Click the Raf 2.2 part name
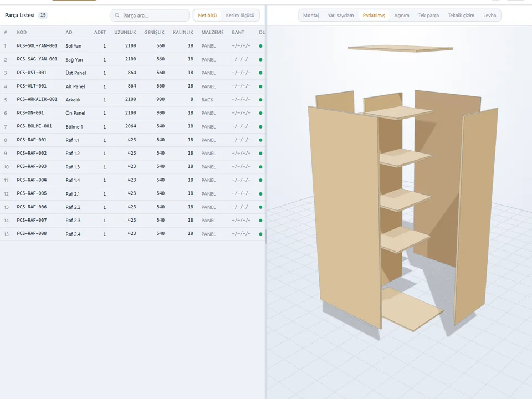Viewport: 532px width, 399px height. 73,207
